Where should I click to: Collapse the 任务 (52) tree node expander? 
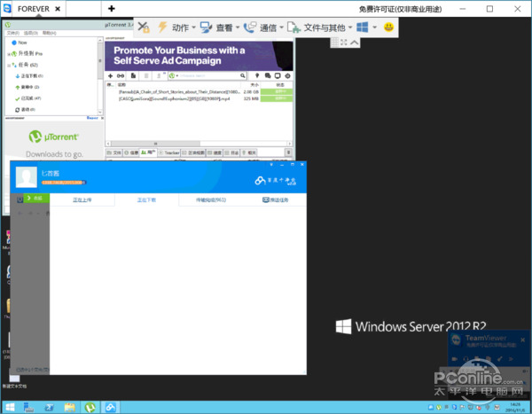[9, 65]
